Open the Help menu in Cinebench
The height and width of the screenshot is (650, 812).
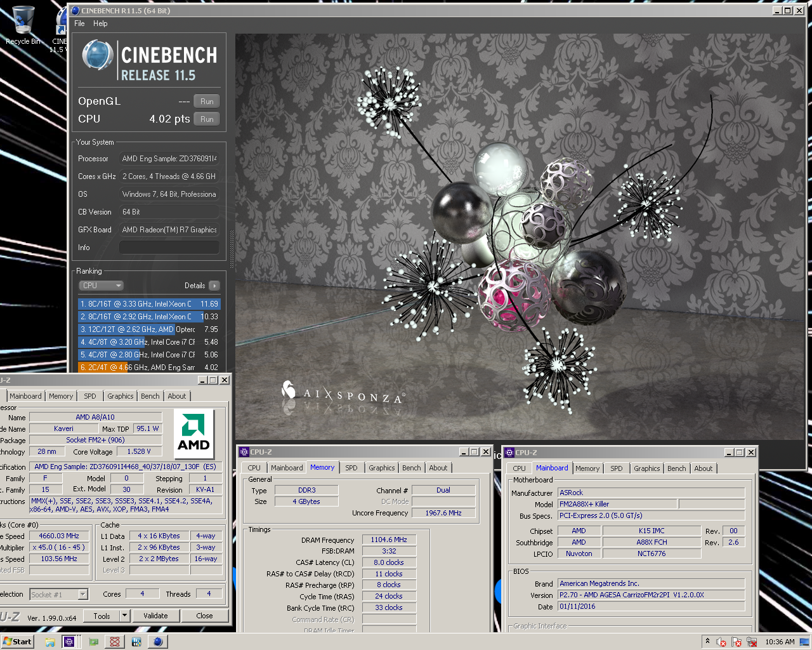click(x=100, y=23)
